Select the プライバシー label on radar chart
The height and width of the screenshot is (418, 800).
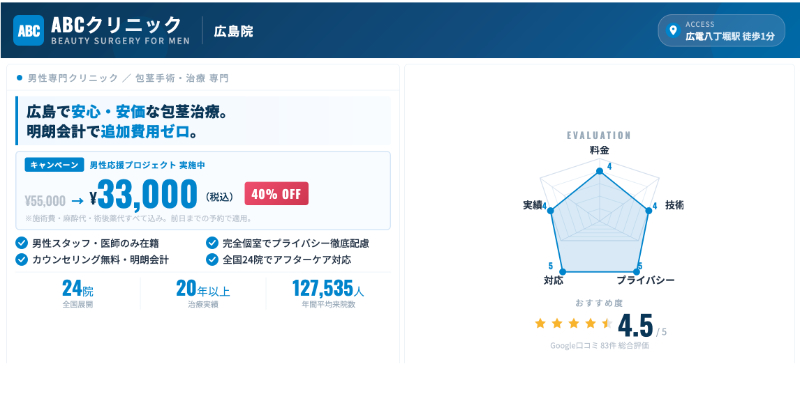pos(645,280)
